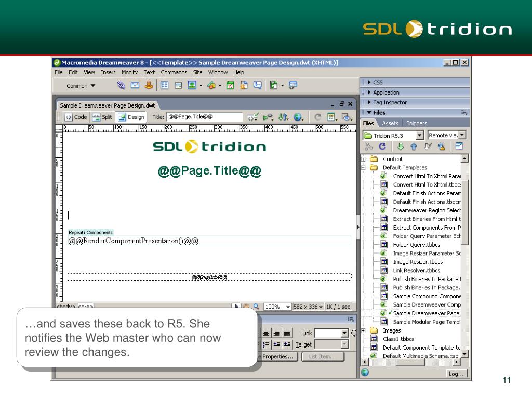Connect to remote host in Files panel
Image resolution: width=532 pixels, height=399 pixels.
coord(368,146)
